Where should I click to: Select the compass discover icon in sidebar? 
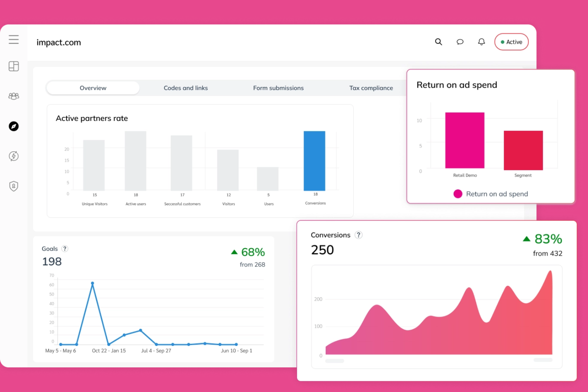coord(14,126)
